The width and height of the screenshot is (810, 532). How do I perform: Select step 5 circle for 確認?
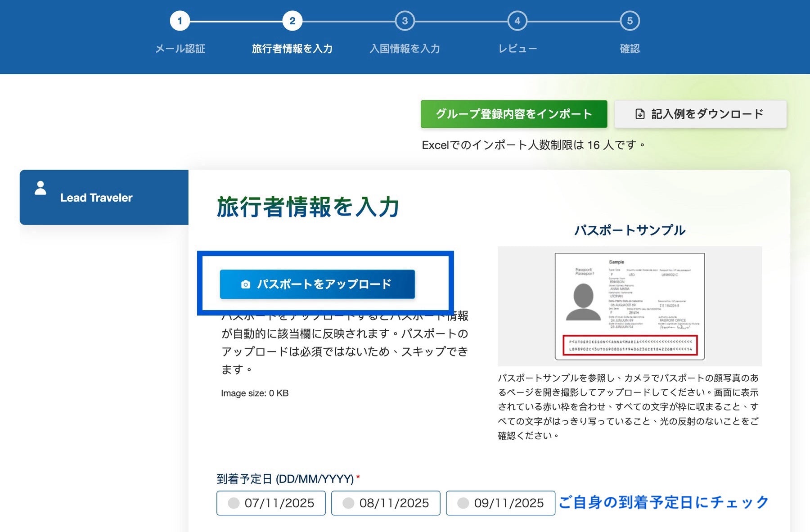pos(630,21)
